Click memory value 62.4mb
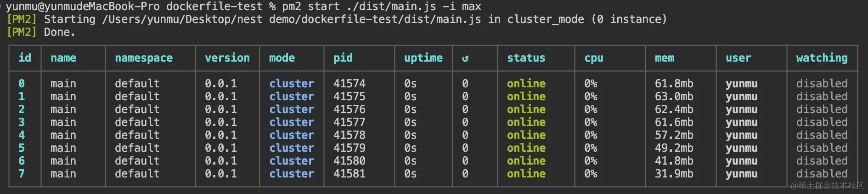868x194 pixels. tap(674, 109)
